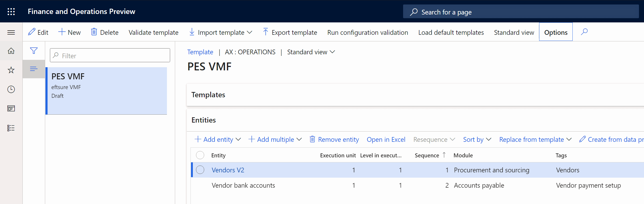Screen dimensions: 644x204
Task: Click the Execution unit column header
Action: pyautogui.click(x=338, y=155)
